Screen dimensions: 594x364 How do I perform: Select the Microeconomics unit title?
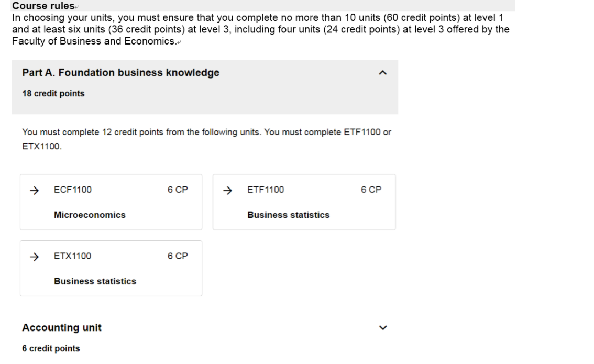pyautogui.click(x=90, y=215)
